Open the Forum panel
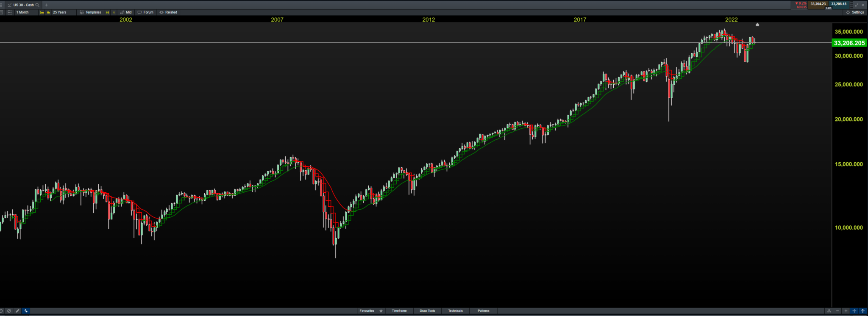 click(x=145, y=12)
